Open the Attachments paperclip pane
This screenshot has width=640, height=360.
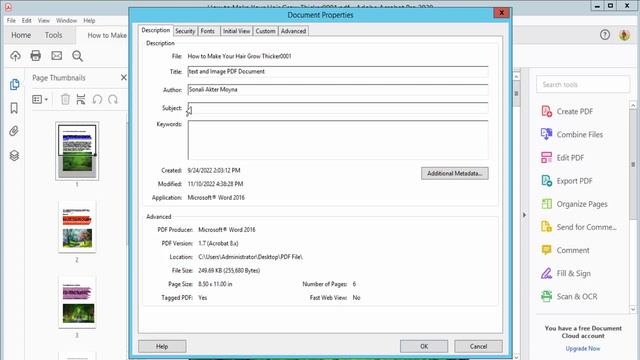point(14,131)
